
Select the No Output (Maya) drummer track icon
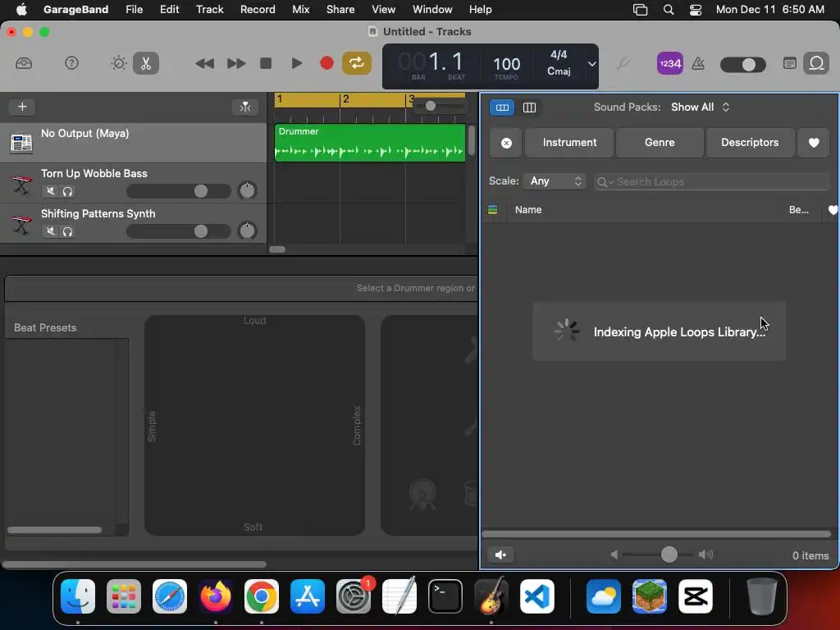[21, 143]
